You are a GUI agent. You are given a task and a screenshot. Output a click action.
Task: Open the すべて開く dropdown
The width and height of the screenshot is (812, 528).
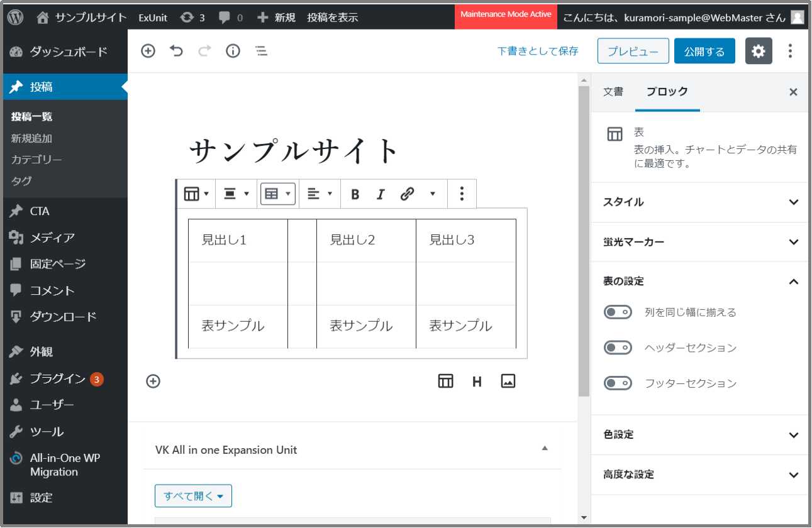[x=193, y=496]
